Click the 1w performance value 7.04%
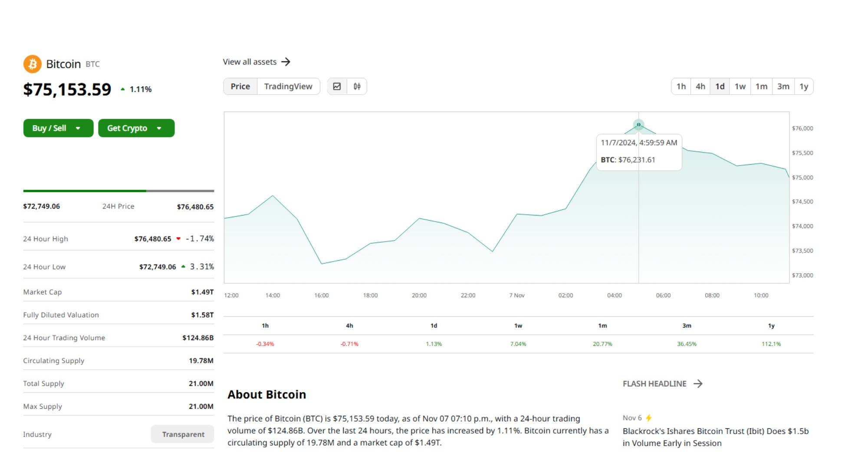The width and height of the screenshot is (868, 454). (x=518, y=344)
